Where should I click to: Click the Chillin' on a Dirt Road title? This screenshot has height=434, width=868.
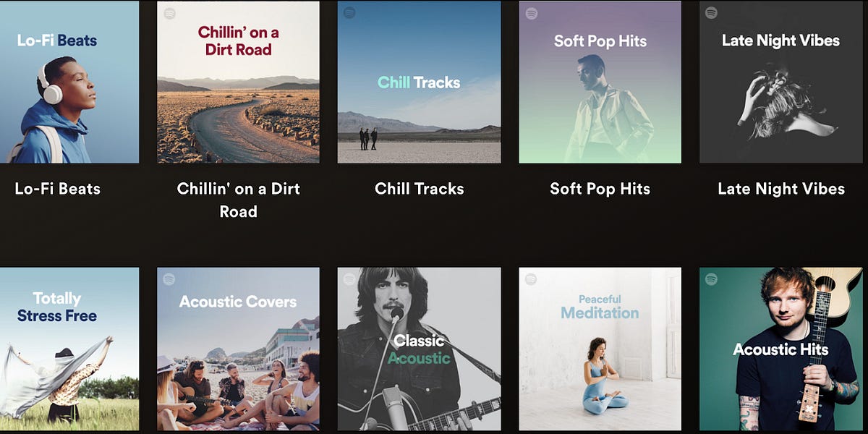point(238,200)
